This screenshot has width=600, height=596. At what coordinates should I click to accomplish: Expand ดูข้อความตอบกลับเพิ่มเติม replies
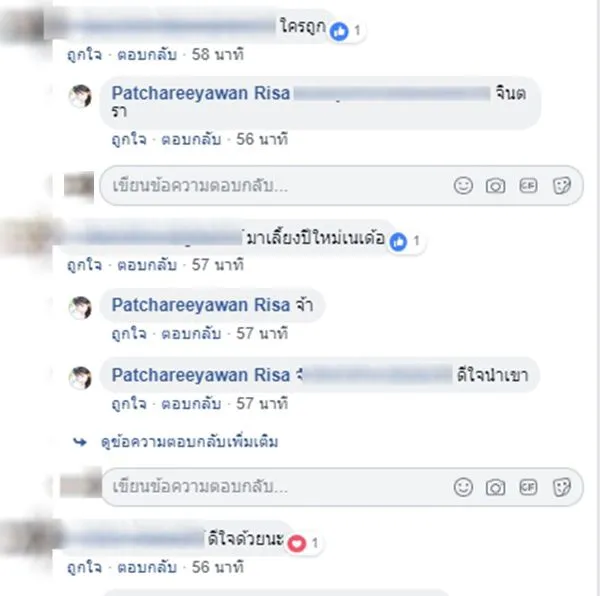(x=189, y=442)
